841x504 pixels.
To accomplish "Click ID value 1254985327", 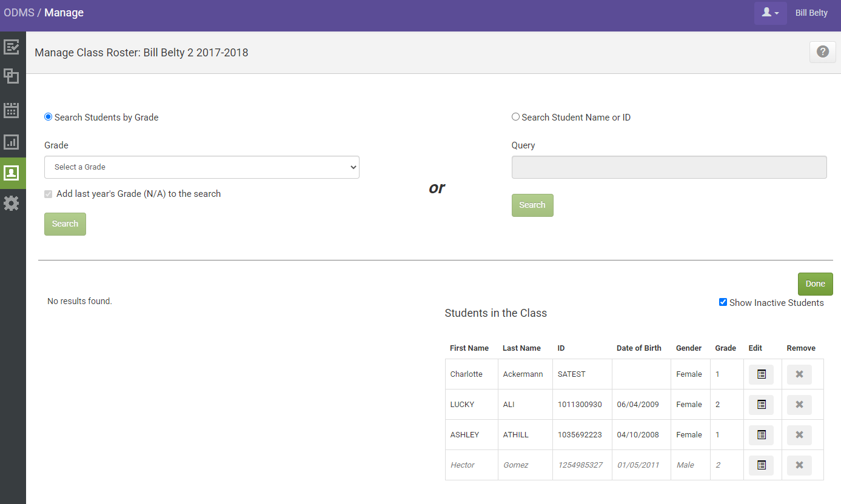I will click(580, 465).
